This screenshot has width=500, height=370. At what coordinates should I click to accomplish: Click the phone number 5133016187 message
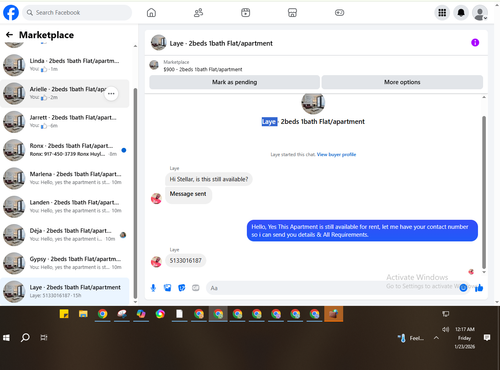186,261
